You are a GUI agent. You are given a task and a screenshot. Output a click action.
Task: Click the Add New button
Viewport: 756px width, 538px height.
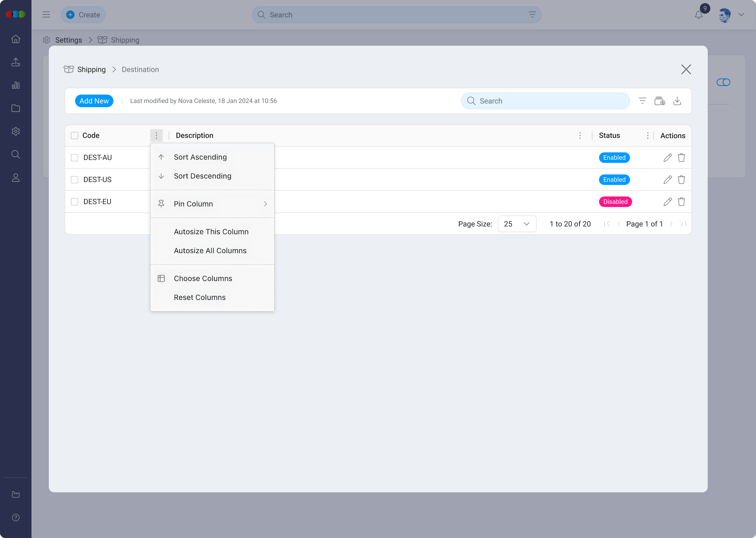(94, 101)
